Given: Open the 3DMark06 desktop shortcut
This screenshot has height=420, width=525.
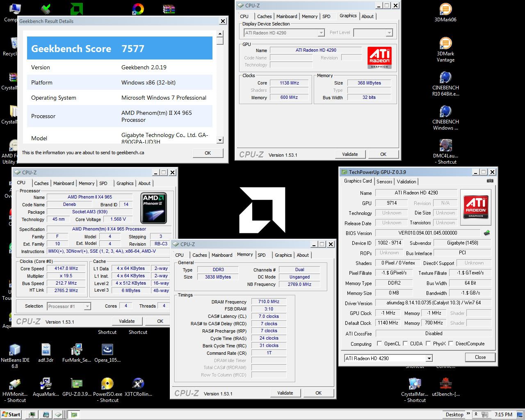Looking at the screenshot, I should click(x=445, y=9).
